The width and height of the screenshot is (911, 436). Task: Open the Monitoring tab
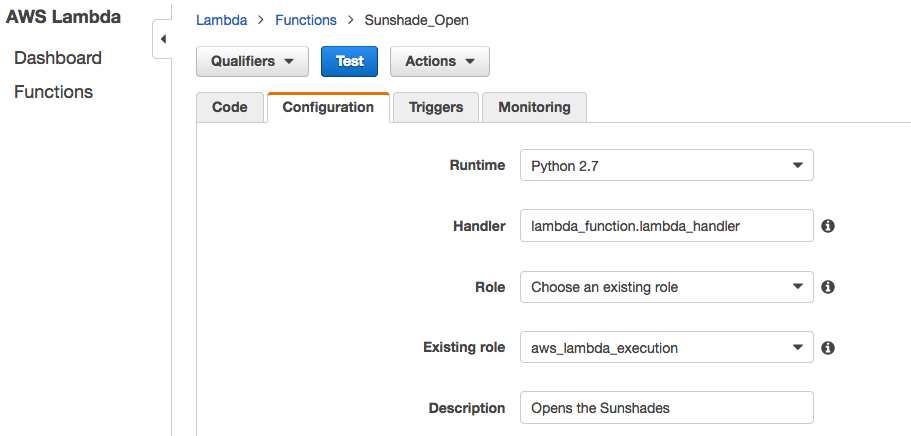click(535, 108)
